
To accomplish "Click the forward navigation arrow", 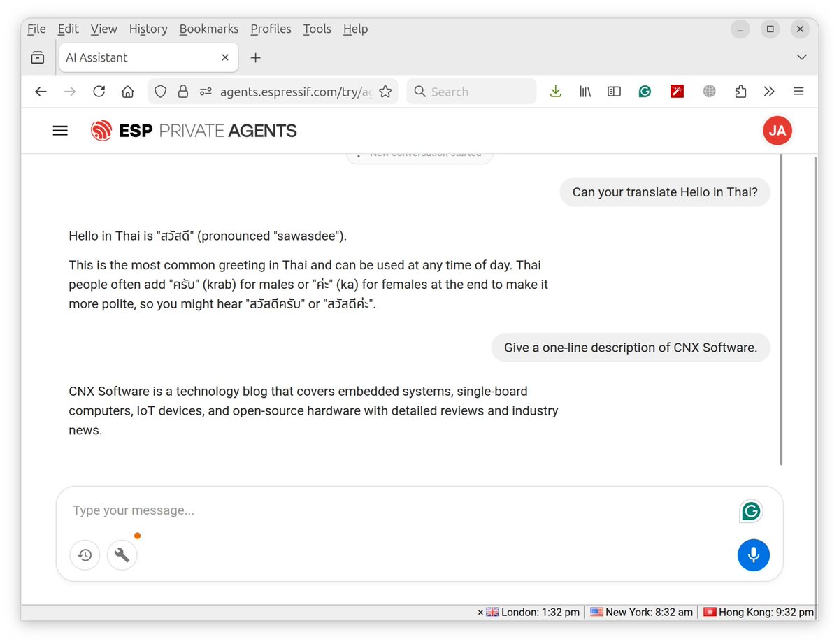I will (69, 92).
